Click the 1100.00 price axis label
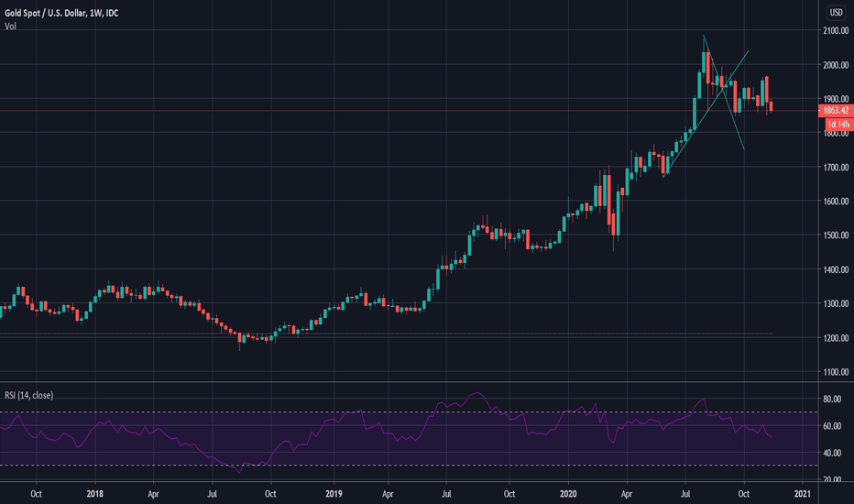 [x=836, y=372]
